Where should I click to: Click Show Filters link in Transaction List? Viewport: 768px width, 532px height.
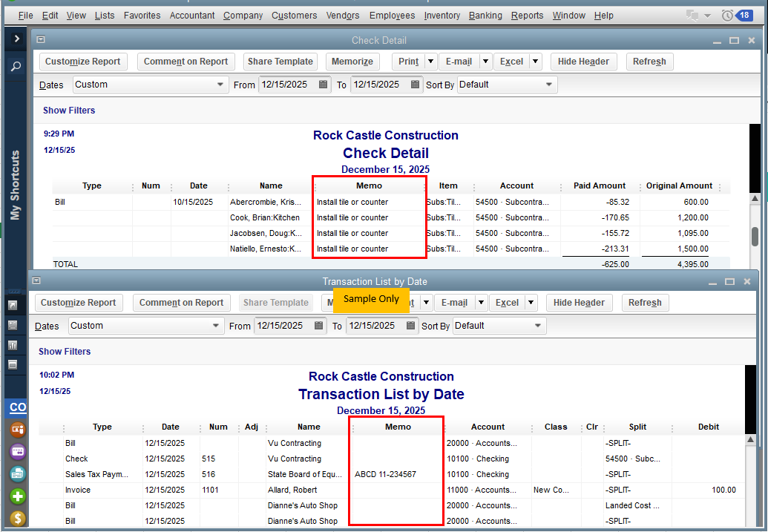coord(65,351)
